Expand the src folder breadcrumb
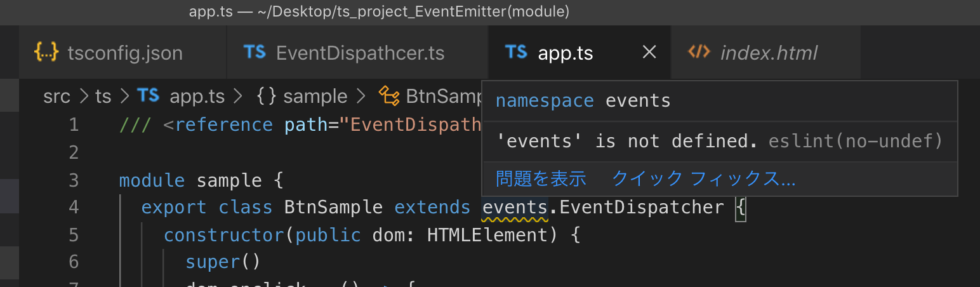 [56, 97]
